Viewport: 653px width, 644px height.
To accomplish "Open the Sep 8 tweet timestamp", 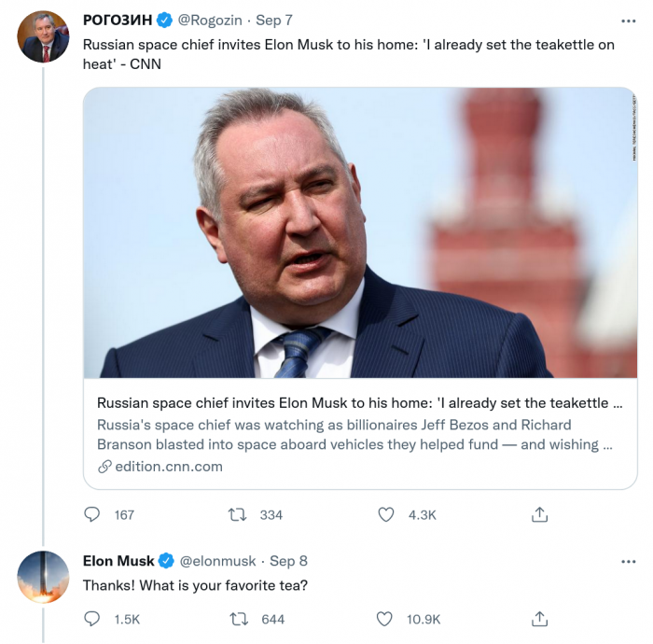I will coord(288,561).
